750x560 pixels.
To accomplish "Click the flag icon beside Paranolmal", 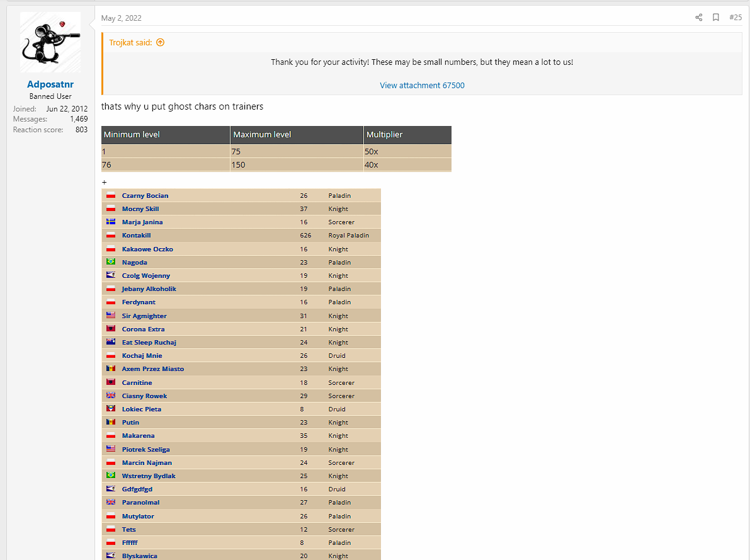I will pyautogui.click(x=111, y=503).
